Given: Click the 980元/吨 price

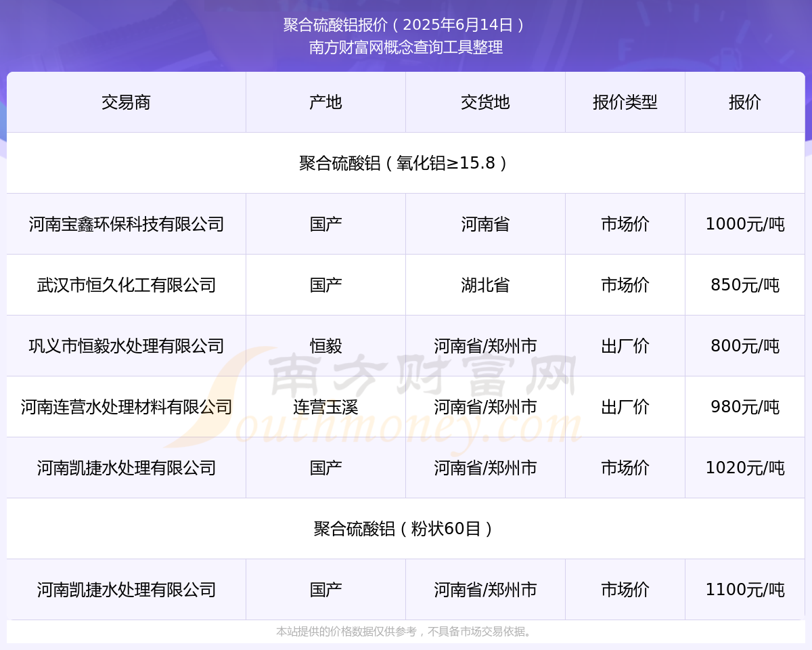Looking at the screenshot, I should [x=745, y=407].
